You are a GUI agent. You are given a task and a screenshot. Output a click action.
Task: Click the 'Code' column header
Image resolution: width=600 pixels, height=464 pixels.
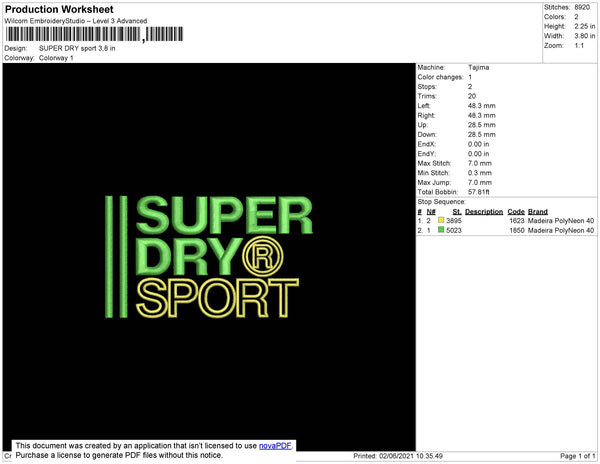click(x=516, y=212)
